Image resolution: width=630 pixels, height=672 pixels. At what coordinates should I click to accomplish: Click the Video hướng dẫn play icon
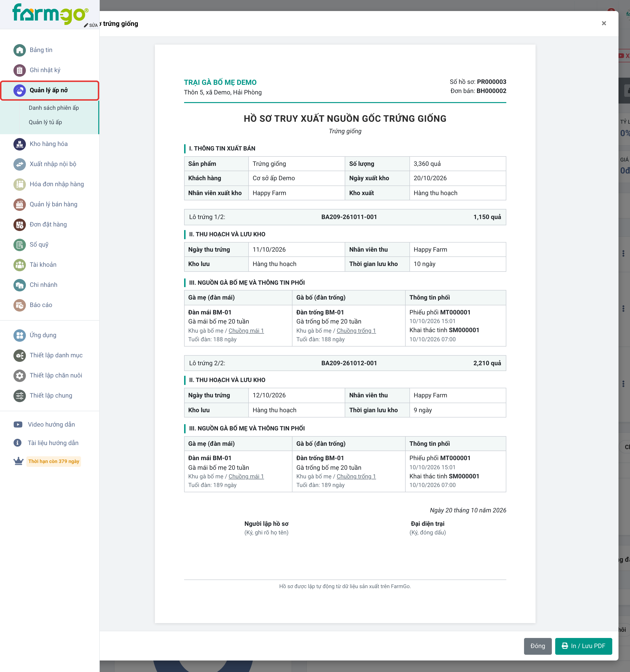[18, 425]
